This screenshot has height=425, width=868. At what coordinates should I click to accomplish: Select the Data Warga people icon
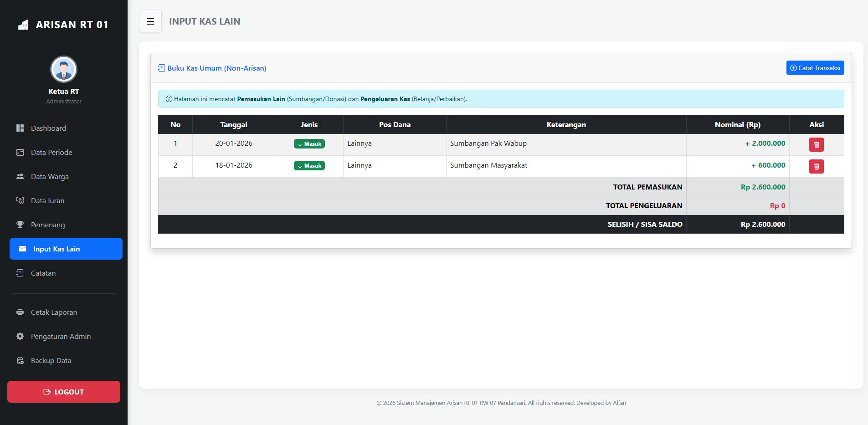coord(20,176)
